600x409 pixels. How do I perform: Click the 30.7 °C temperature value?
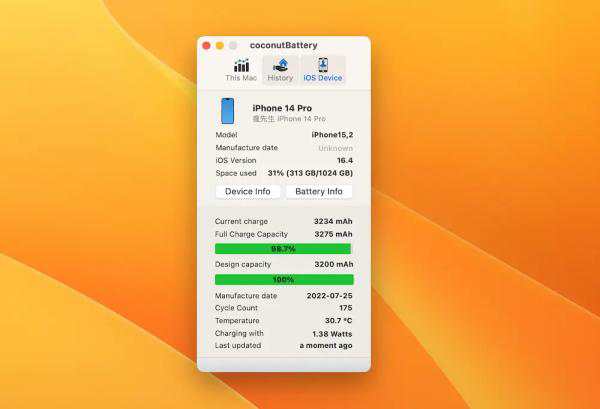click(x=338, y=321)
